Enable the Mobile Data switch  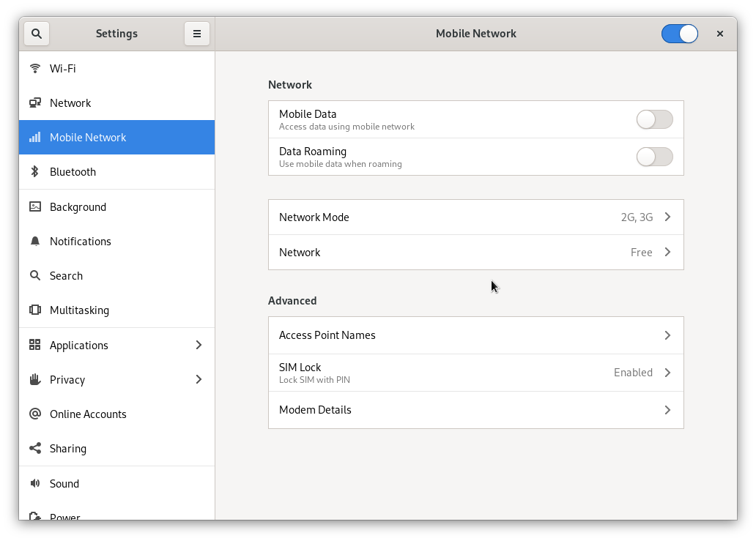point(654,120)
